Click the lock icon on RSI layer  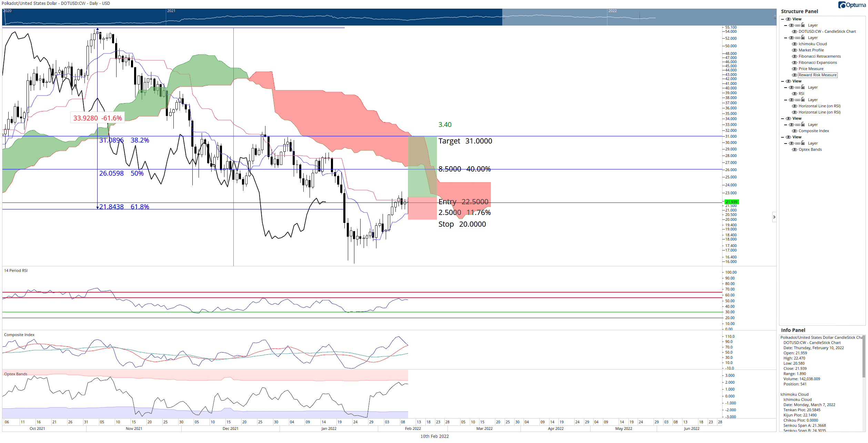803,87
